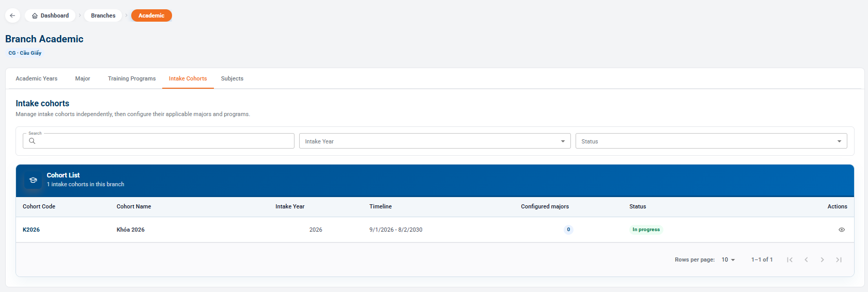Click timeline 9/1/2026 - 8/2/2030
Image resolution: width=868 pixels, height=292 pixels.
click(x=396, y=230)
